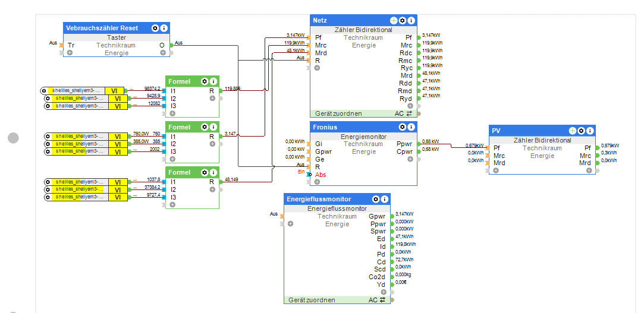The height and width of the screenshot is (313, 644).
Task: Click Zähler Bidirektional label in PV block
Action: (x=542, y=140)
